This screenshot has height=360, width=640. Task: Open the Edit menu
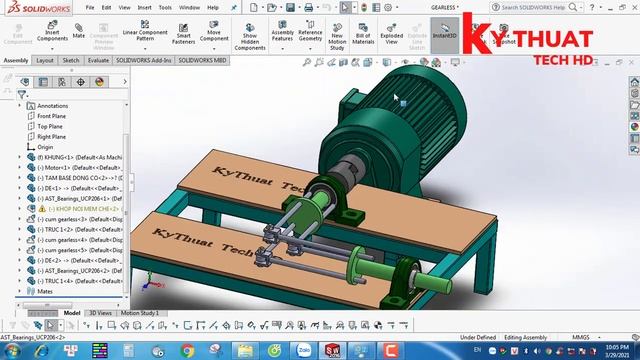(106, 7)
